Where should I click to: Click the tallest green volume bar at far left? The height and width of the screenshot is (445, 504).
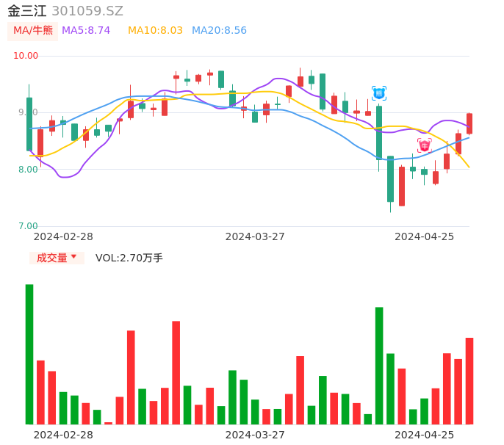[x=29, y=354]
